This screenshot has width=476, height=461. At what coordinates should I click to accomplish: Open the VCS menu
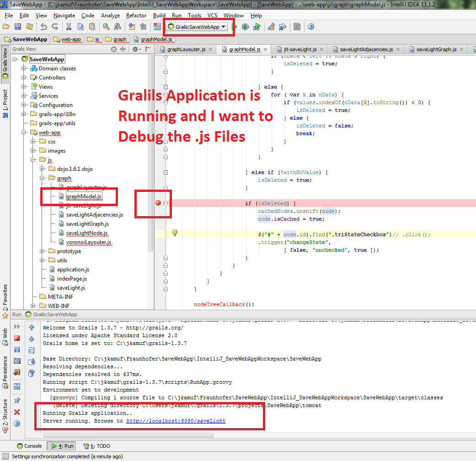[212, 16]
